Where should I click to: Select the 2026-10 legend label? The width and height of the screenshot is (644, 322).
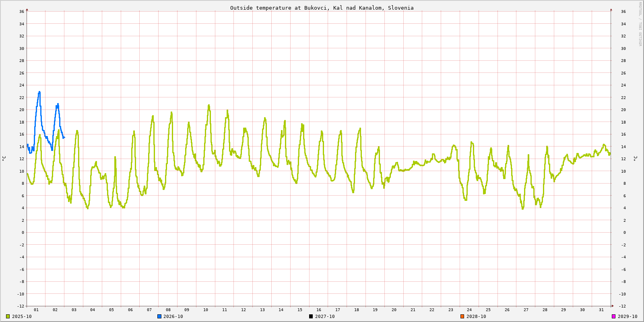173,316
